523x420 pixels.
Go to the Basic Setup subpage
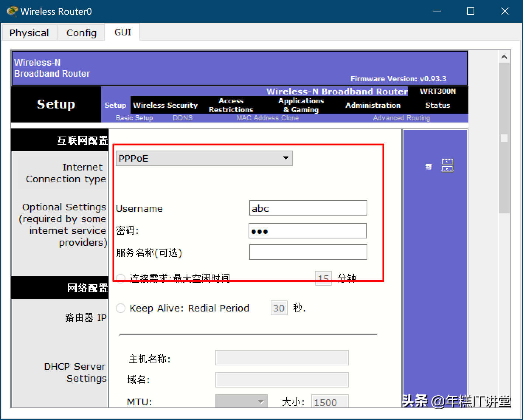tap(134, 118)
